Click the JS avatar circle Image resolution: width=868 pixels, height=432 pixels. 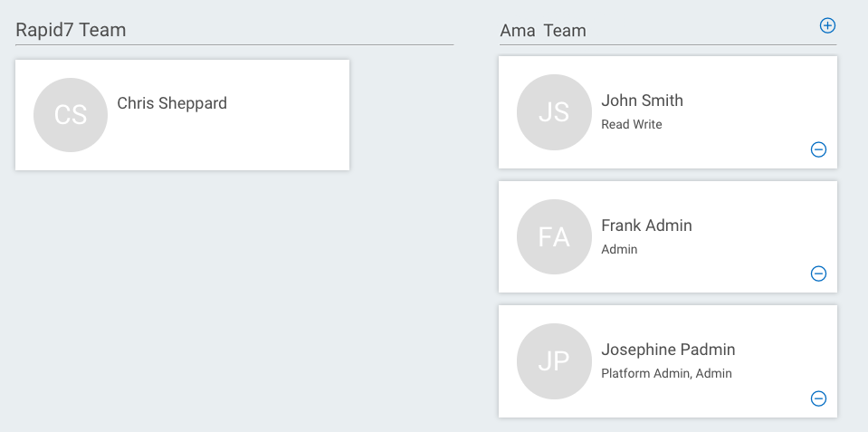click(x=554, y=111)
